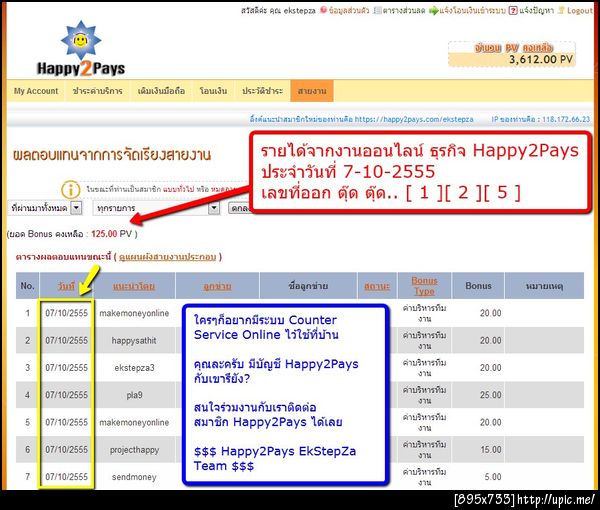Open the ประวัติชำระ tab
This screenshot has height=510, width=600.
(x=262, y=91)
